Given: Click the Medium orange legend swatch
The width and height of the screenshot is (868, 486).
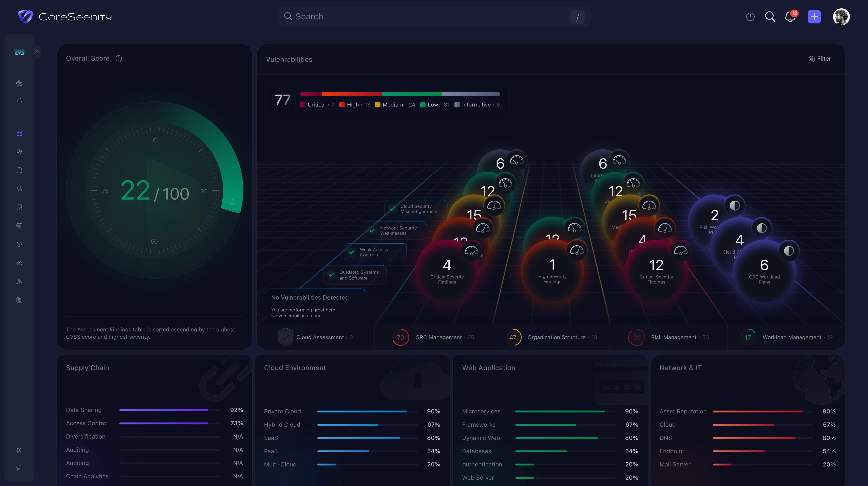Looking at the screenshot, I should (x=377, y=105).
